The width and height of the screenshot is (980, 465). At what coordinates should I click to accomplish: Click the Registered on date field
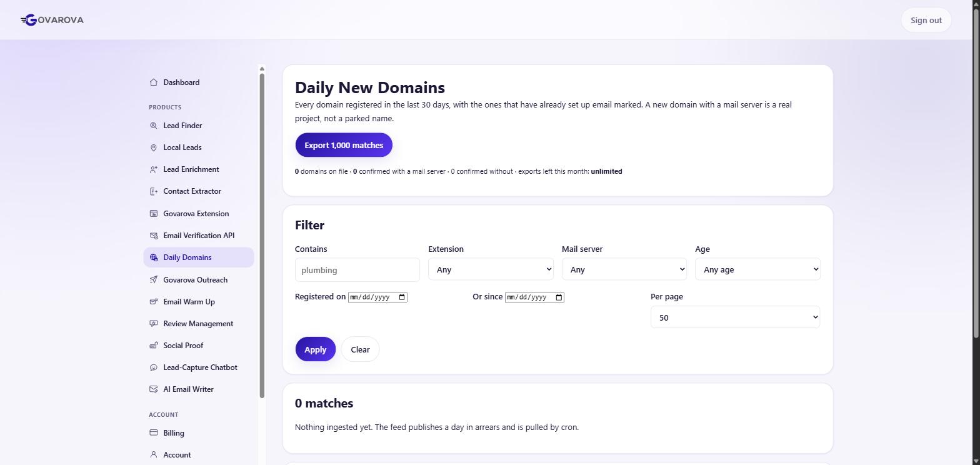377,297
